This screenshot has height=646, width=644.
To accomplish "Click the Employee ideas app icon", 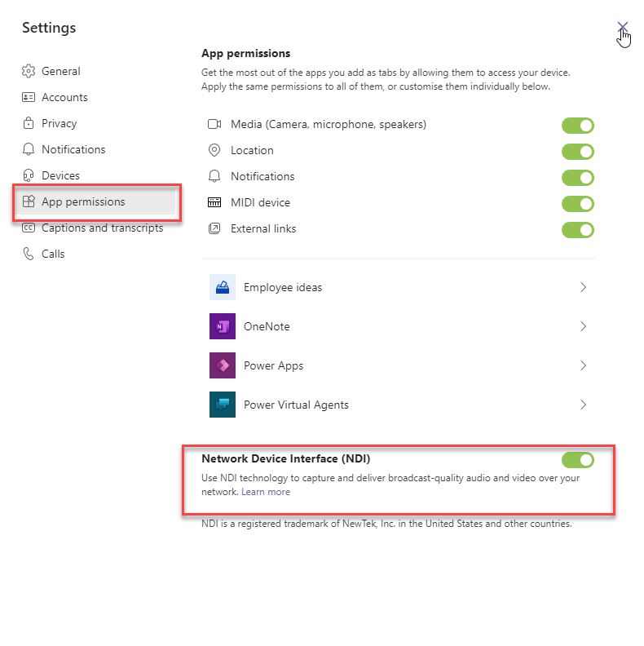I will 223,287.
